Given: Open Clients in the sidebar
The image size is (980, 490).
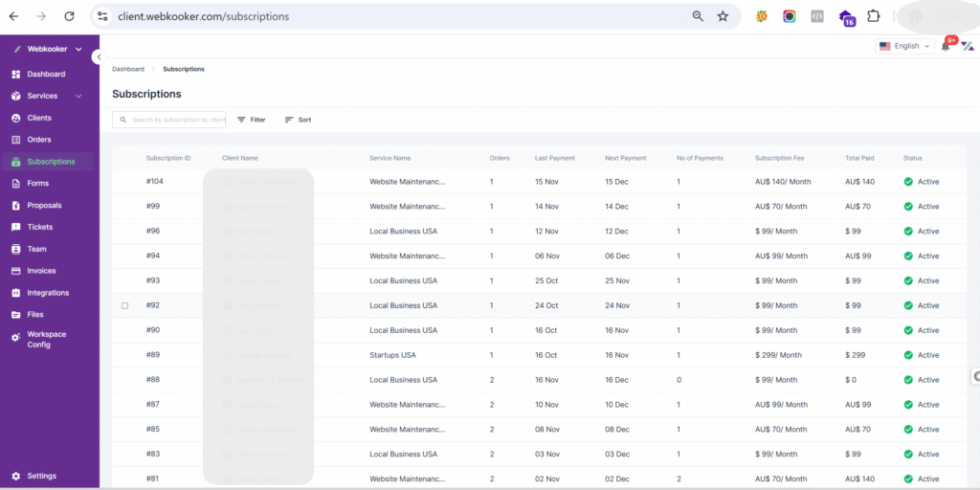Looking at the screenshot, I should pyautogui.click(x=38, y=118).
